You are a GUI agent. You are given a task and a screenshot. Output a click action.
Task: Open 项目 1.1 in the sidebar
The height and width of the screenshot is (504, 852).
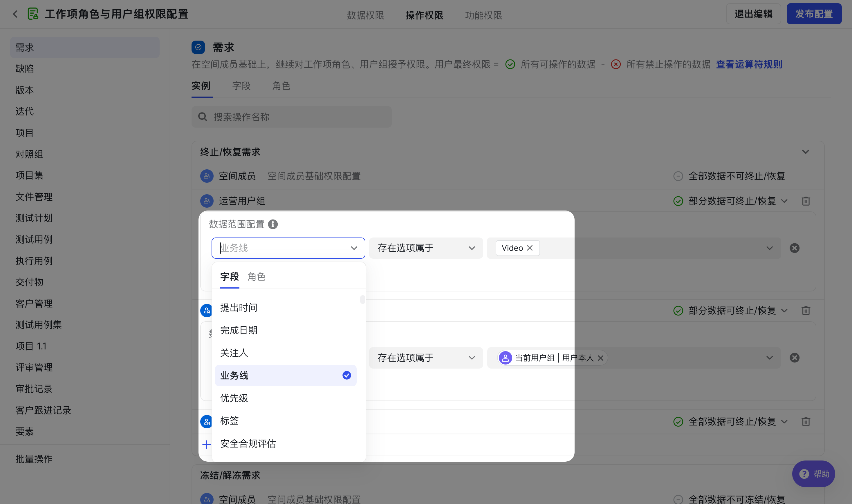pos(85,346)
